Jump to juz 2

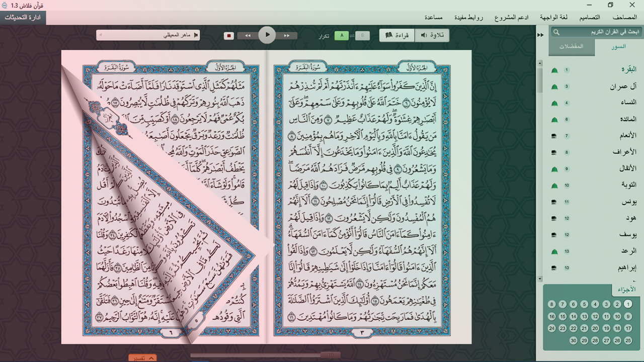point(617,304)
